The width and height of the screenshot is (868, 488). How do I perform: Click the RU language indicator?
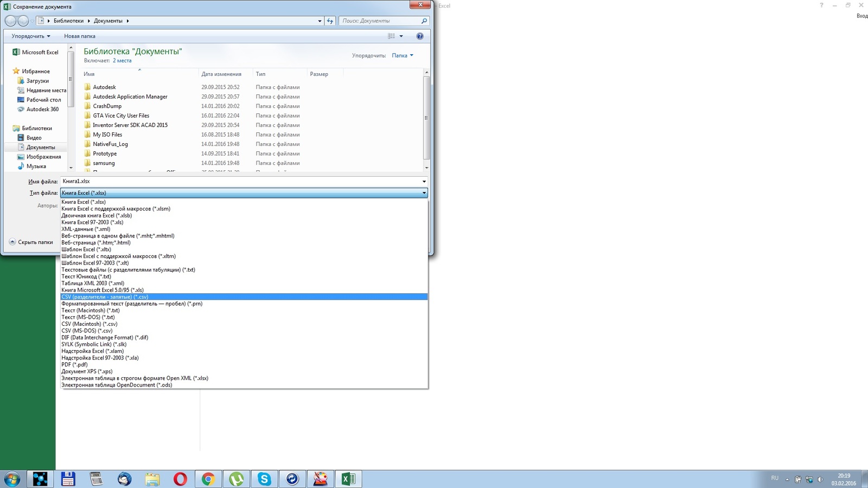[775, 478]
